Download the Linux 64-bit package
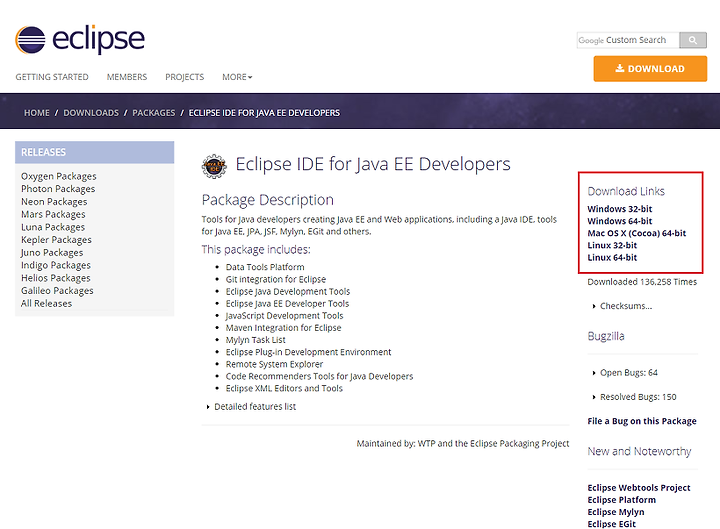 (612, 258)
